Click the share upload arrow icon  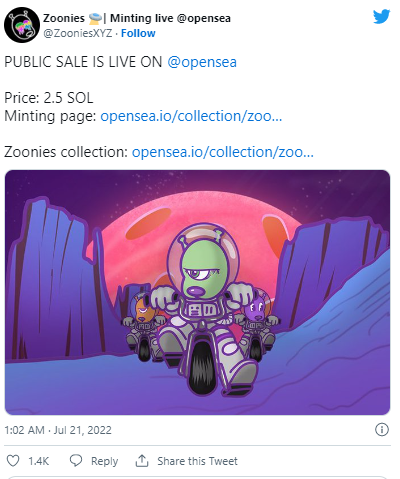142,461
